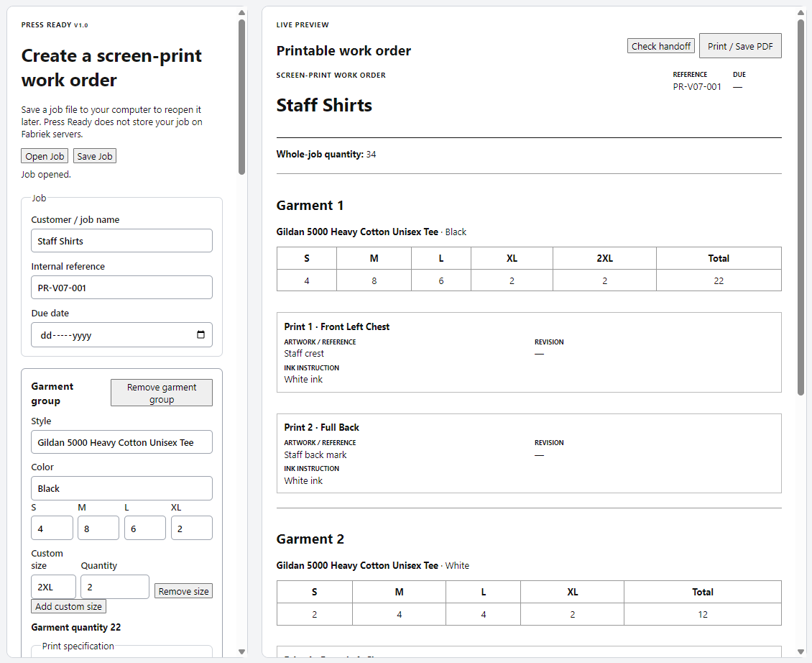
Task: Click 'Print 2 · Full Back' title
Action: (322, 427)
